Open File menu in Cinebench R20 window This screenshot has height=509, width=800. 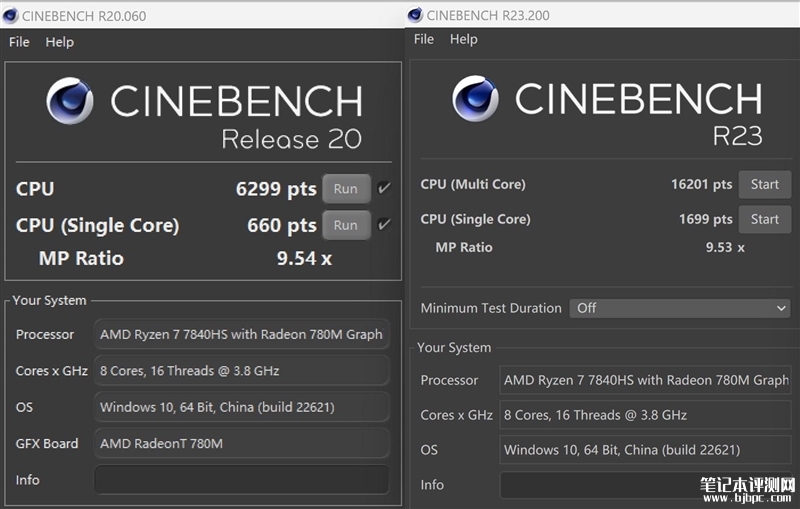coord(19,42)
